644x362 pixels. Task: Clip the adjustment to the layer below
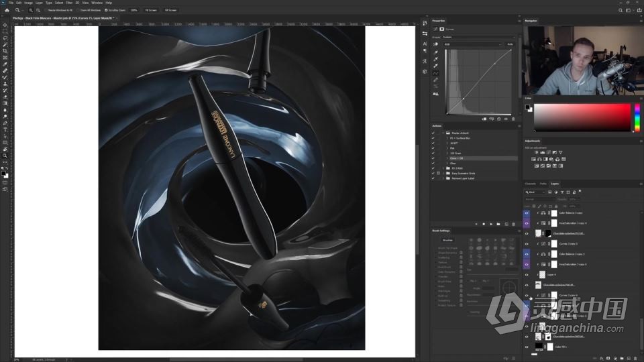484,119
